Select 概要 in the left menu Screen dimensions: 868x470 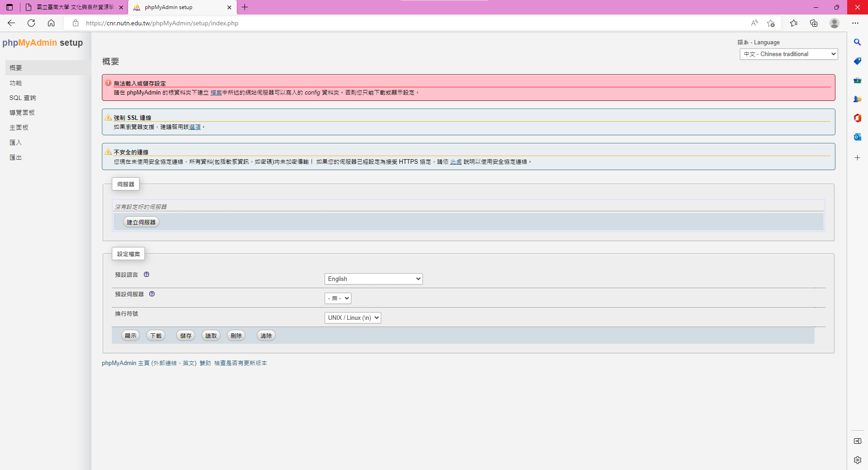(48, 68)
